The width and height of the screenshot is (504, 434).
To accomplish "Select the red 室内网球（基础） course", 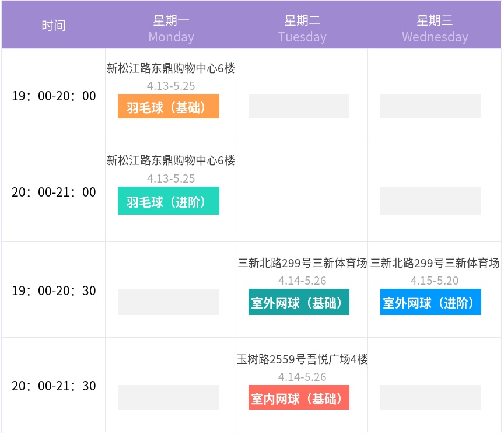I will click(x=299, y=398).
